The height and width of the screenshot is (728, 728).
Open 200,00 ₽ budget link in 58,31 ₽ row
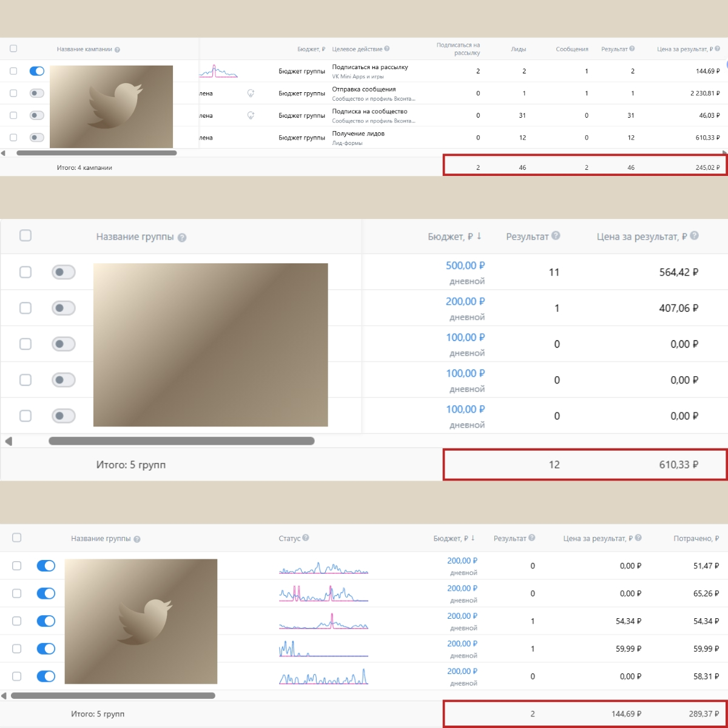click(462, 672)
